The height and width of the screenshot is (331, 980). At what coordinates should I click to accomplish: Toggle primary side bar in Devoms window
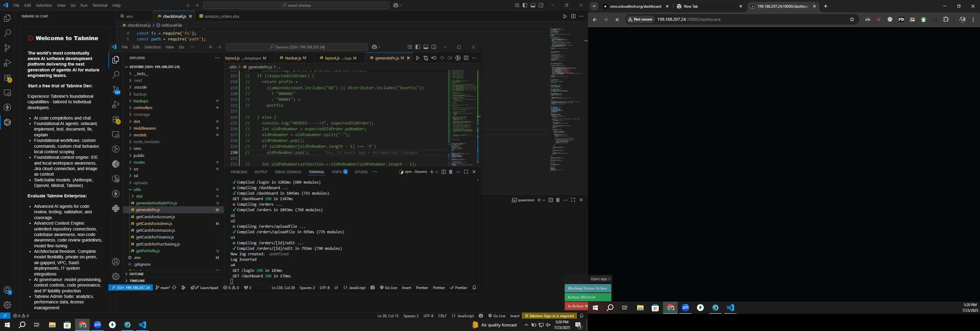[x=418, y=47]
